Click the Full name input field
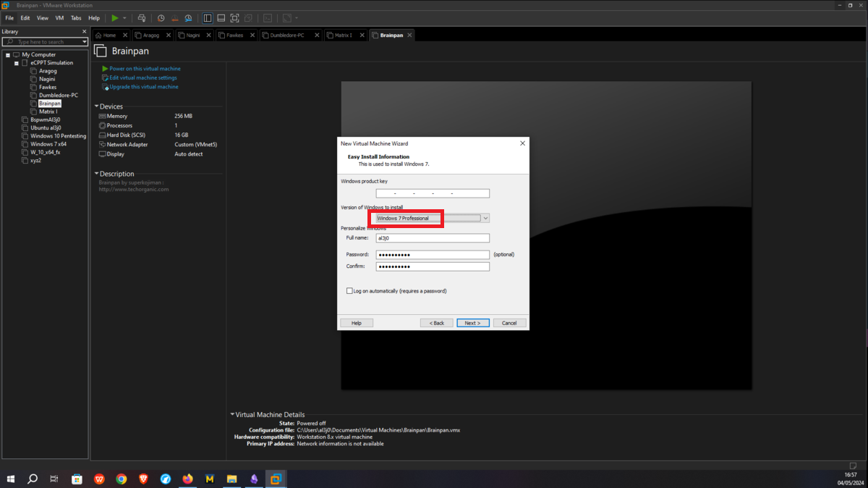 [x=433, y=237]
